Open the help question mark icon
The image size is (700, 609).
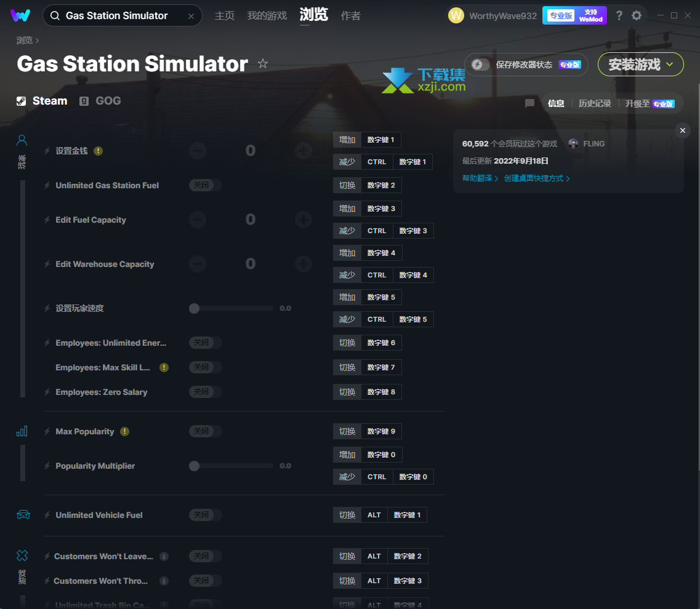pos(619,15)
